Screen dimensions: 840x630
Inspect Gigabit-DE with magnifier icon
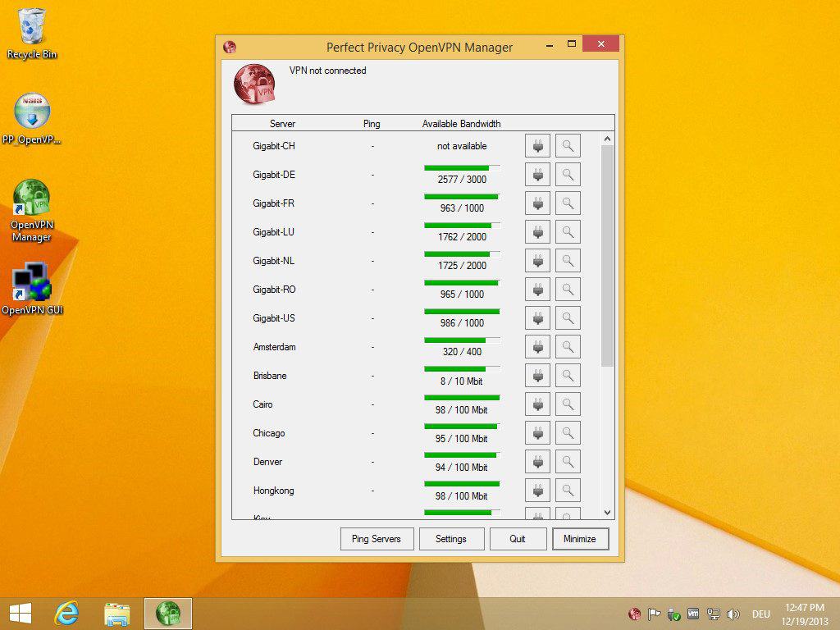(x=568, y=175)
